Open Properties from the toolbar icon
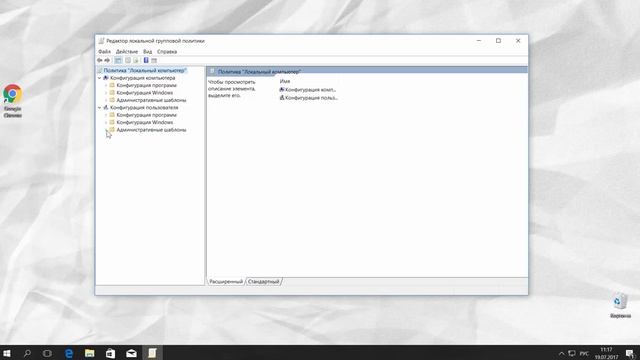 click(128, 60)
